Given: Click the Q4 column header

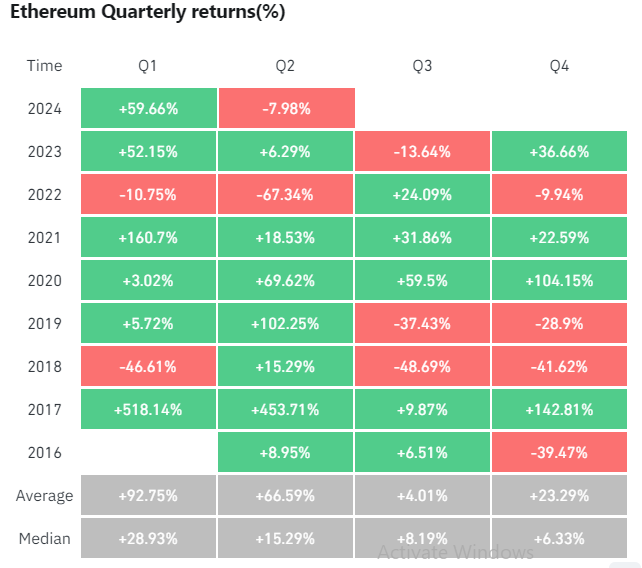Looking at the screenshot, I should [x=560, y=66].
